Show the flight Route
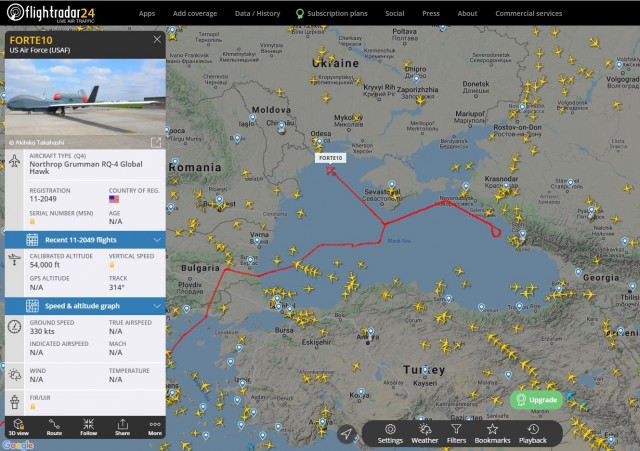Image resolution: width=640 pixels, height=451 pixels. (x=54, y=427)
